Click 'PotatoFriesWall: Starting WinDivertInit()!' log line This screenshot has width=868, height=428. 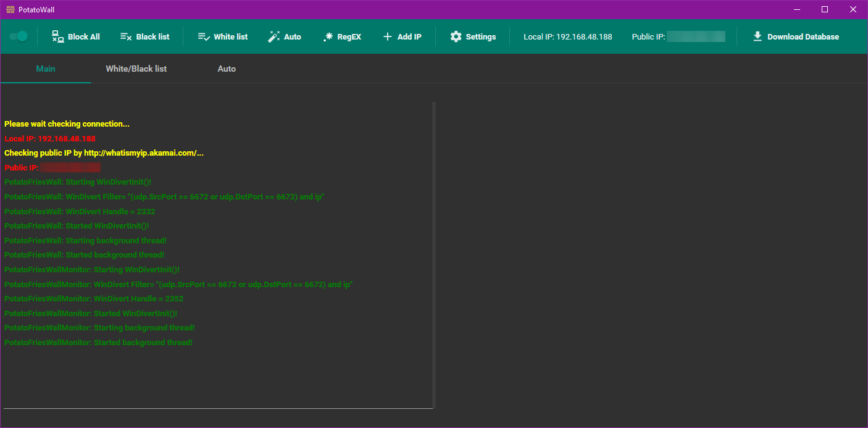point(78,182)
